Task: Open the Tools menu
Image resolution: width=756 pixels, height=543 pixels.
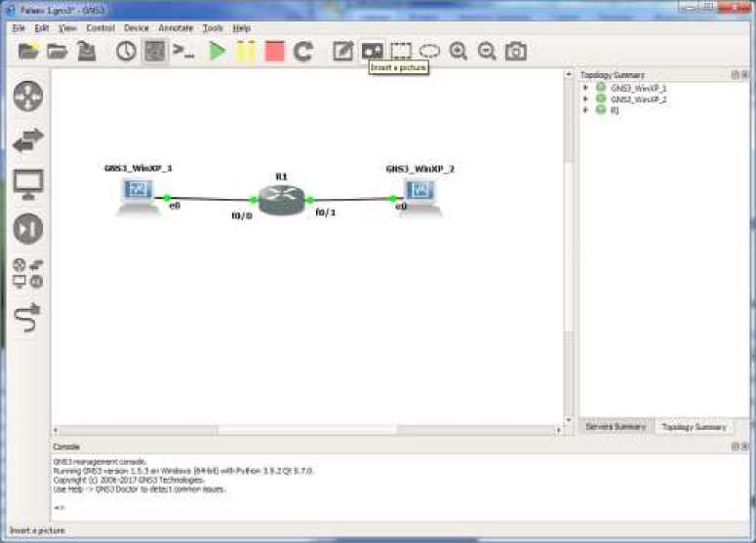Action: tap(213, 28)
